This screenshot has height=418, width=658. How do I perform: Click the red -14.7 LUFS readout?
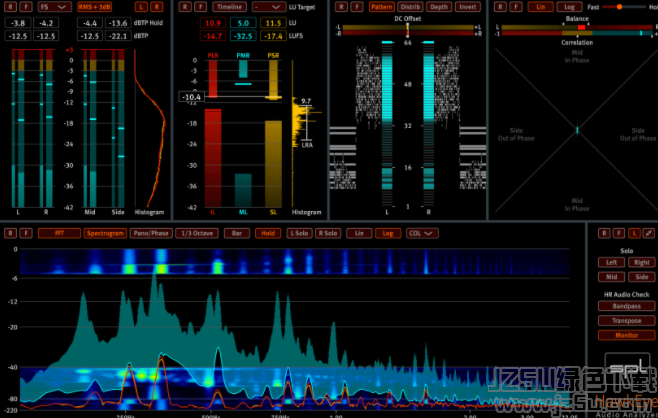click(213, 36)
